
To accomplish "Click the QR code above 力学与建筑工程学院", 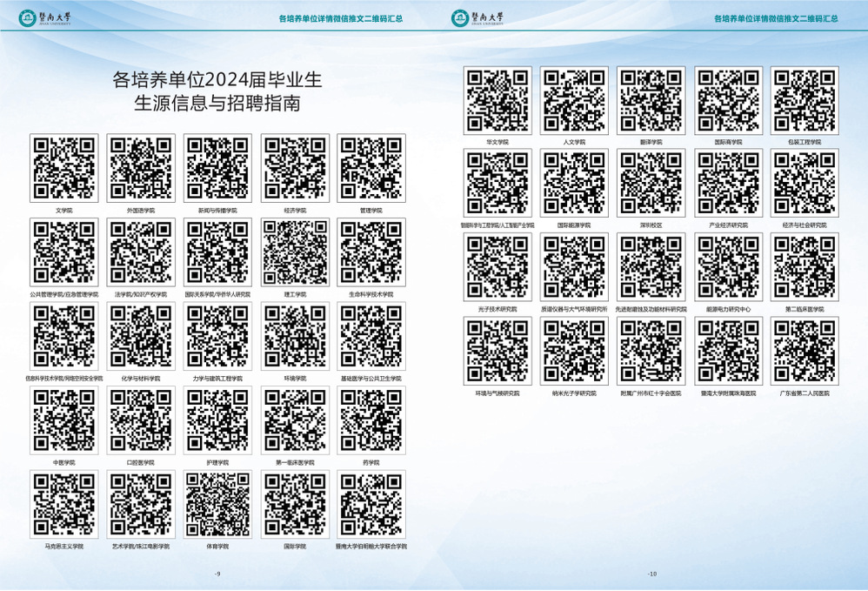I will coord(217,336).
